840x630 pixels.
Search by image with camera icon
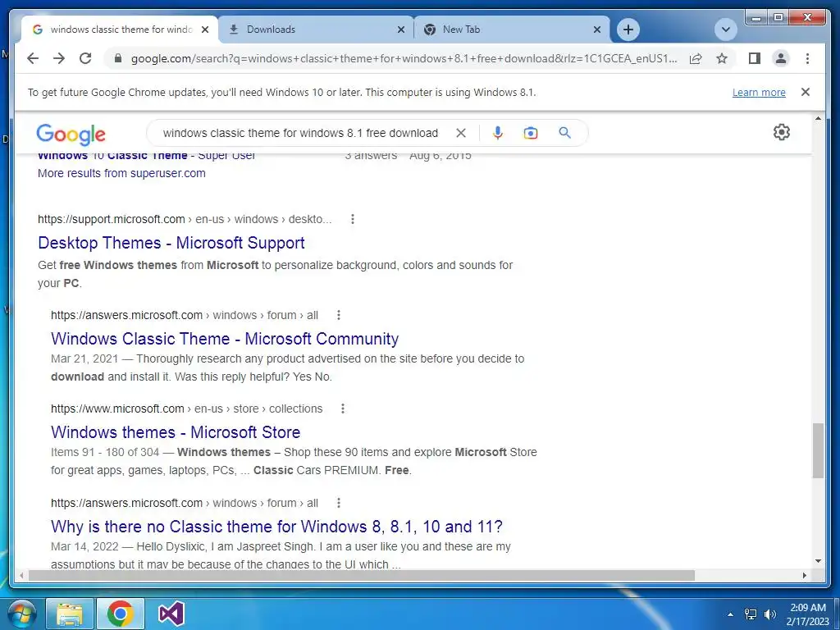click(531, 133)
